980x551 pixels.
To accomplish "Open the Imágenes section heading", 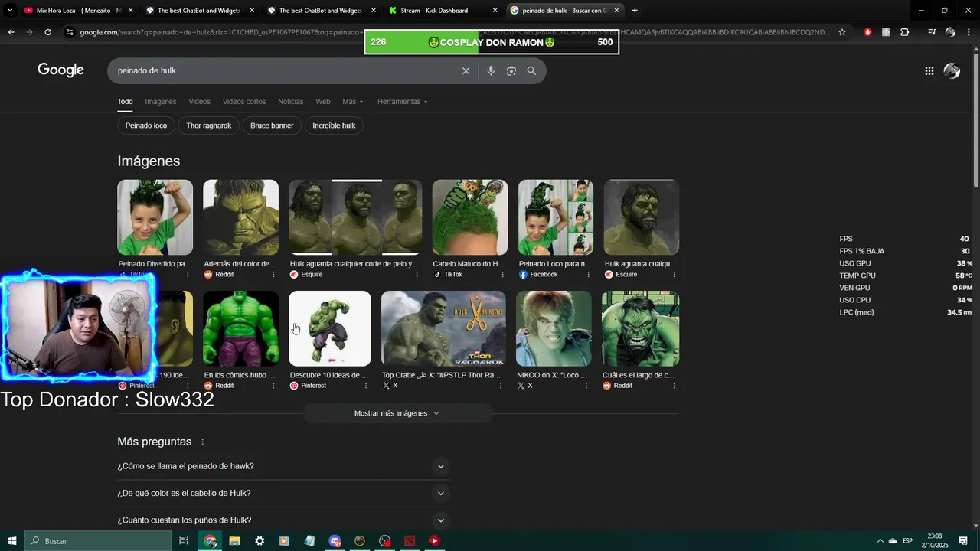I will pos(149,161).
